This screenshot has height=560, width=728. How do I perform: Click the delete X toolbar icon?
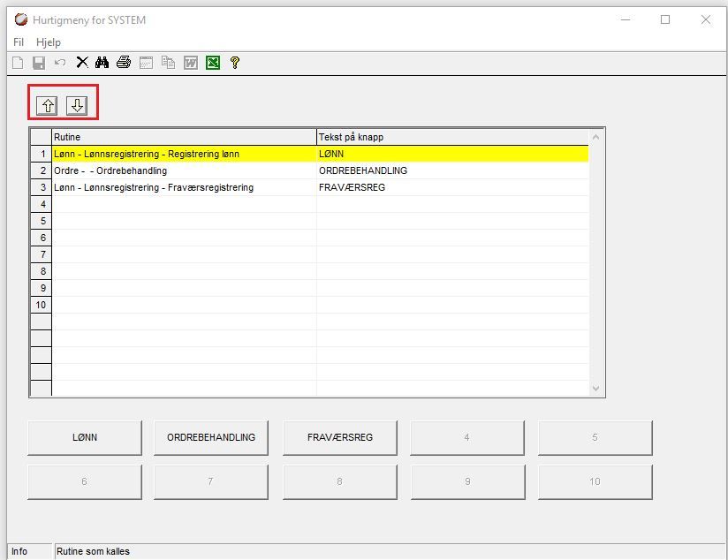(x=82, y=62)
